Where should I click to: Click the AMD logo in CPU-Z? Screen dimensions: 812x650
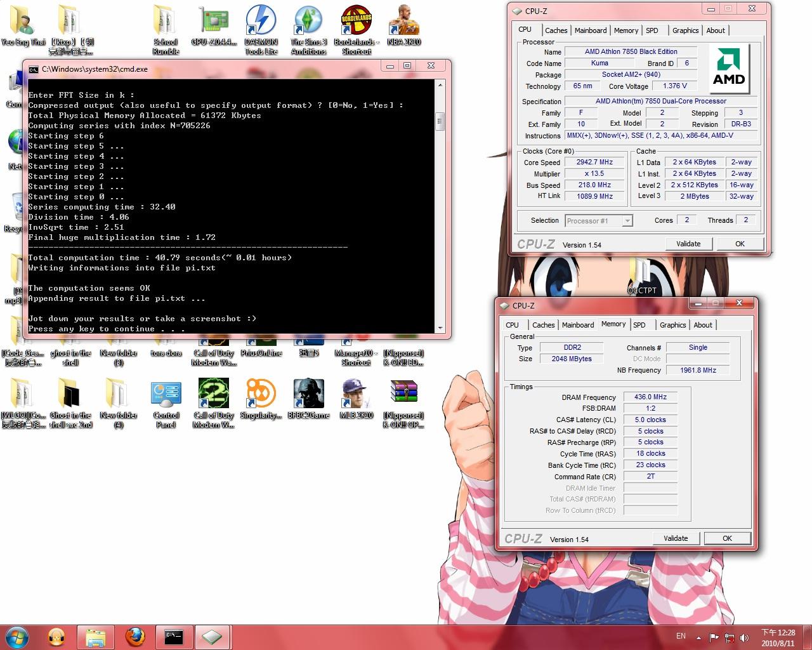(729, 68)
